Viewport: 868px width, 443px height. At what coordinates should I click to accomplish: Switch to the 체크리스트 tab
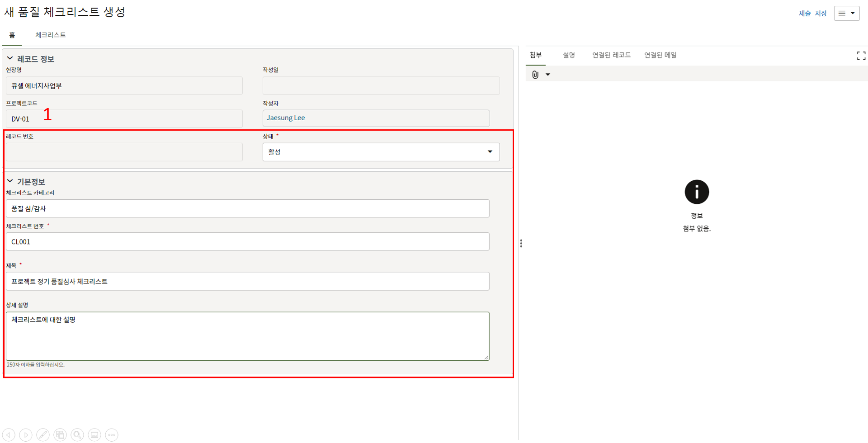[51, 35]
